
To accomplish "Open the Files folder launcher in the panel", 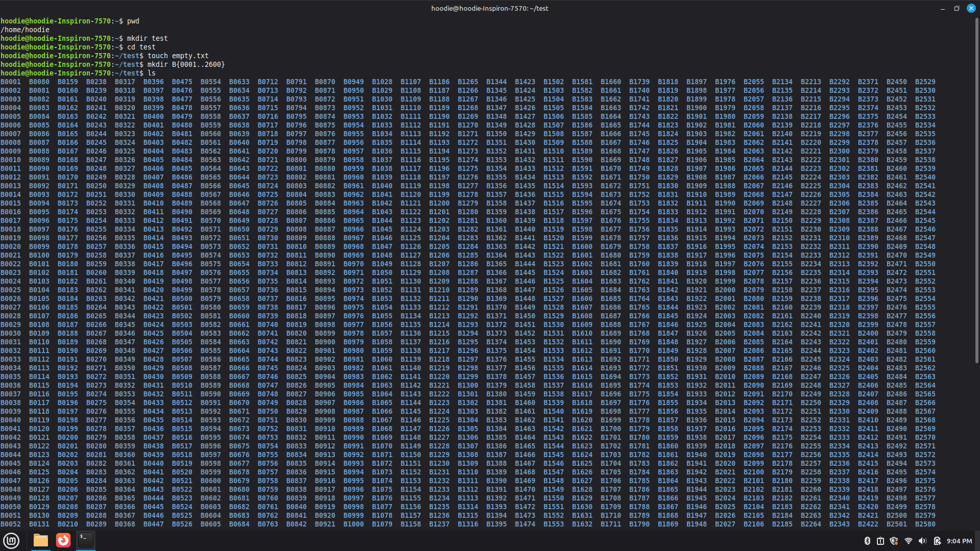I will [40, 540].
